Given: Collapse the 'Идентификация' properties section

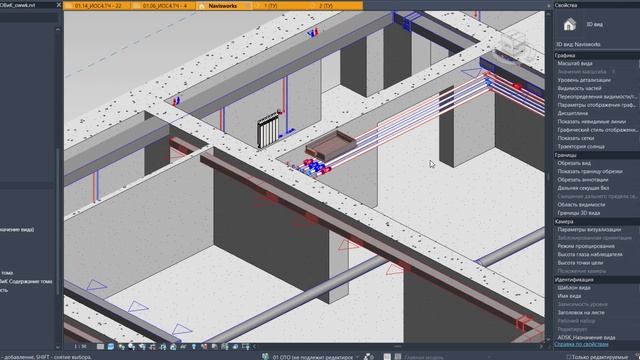Looking at the screenshot, I should (597, 280).
